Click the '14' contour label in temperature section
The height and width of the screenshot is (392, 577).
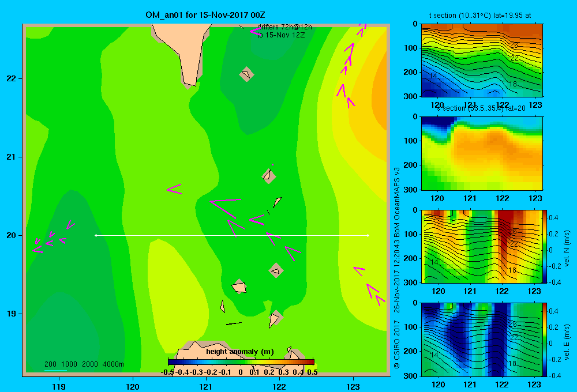click(433, 76)
